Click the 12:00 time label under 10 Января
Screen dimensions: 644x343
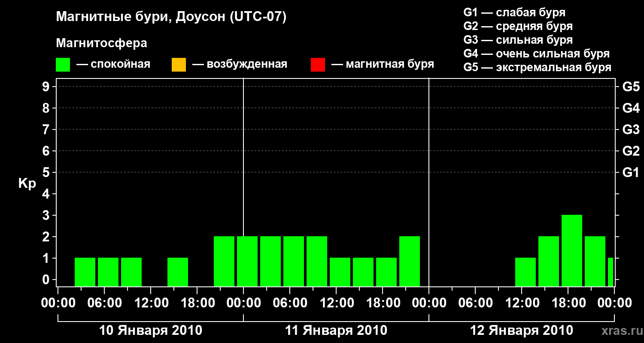click(151, 303)
